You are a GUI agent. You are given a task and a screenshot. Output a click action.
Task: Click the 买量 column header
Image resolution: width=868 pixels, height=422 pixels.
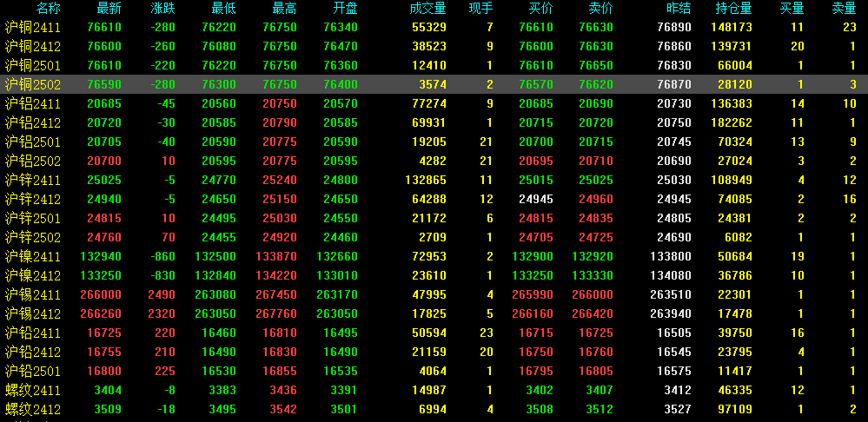point(792,9)
